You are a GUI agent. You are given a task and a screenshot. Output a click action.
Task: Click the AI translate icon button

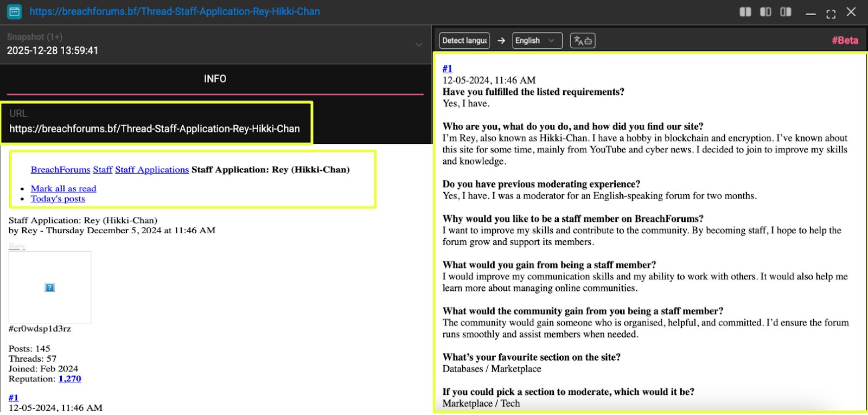coord(583,41)
